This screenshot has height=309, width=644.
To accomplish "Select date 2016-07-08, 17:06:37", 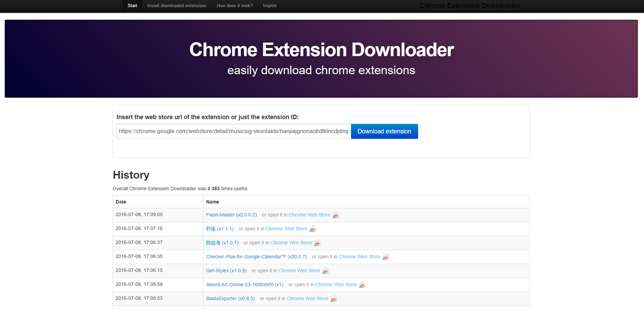I will 139,243.
